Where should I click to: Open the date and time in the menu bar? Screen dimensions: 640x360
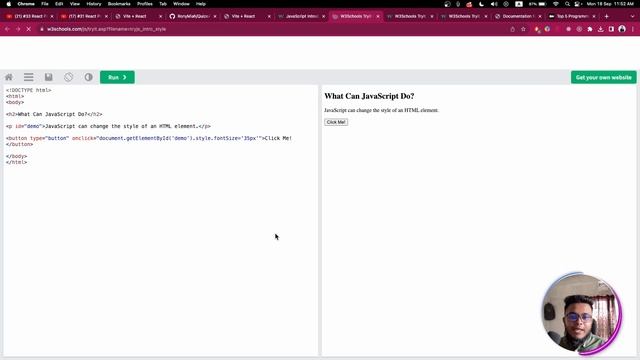(x=610, y=4)
